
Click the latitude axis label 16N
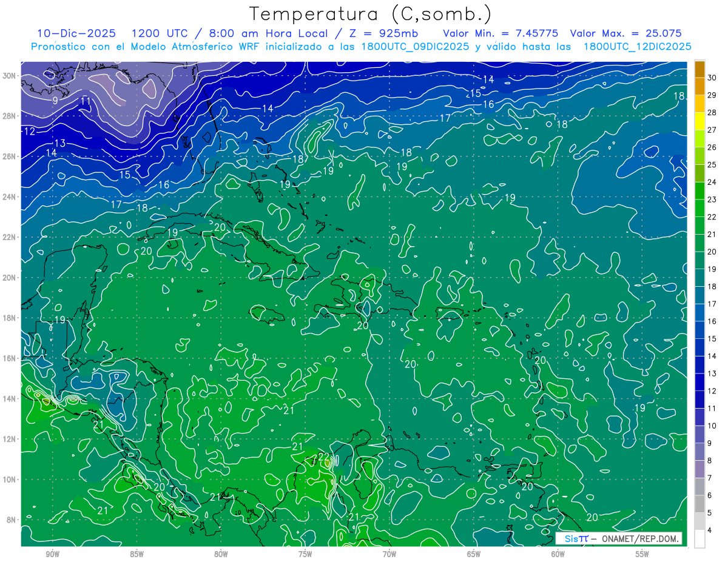(x=10, y=358)
